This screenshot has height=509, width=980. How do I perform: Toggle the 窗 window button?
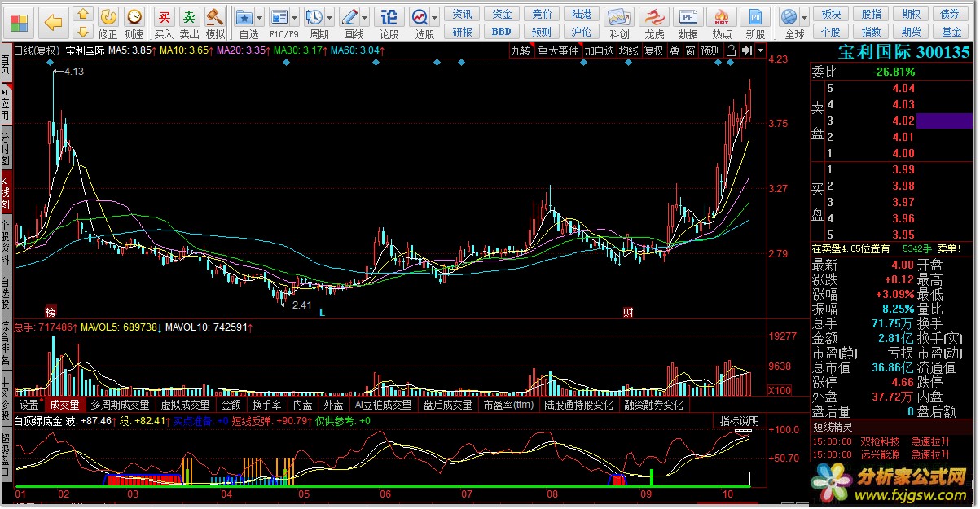point(690,50)
